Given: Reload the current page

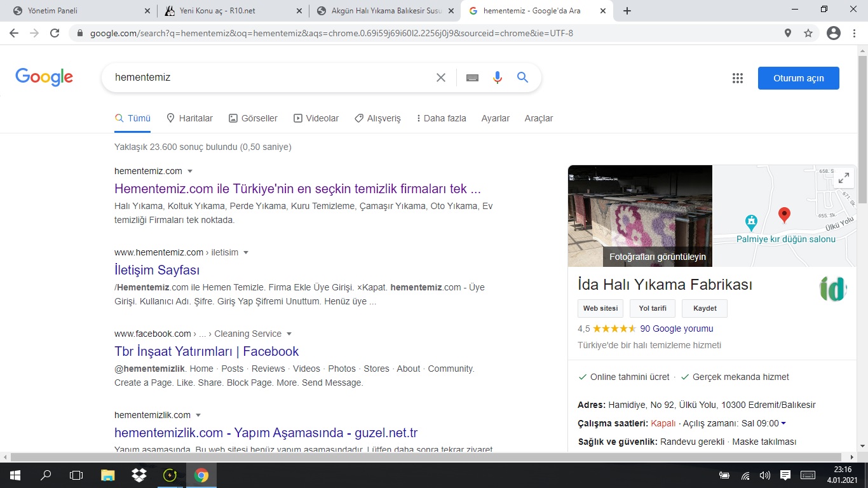Looking at the screenshot, I should pyautogui.click(x=55, y=33).
